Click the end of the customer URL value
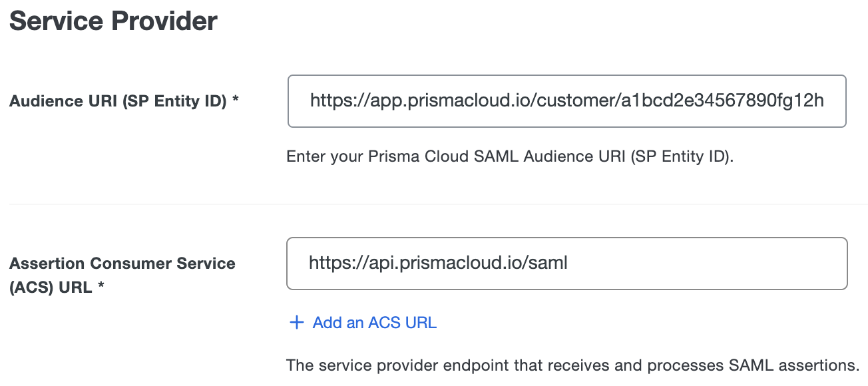This screenshot has width=868, height=386. click(x=825, y=101)
